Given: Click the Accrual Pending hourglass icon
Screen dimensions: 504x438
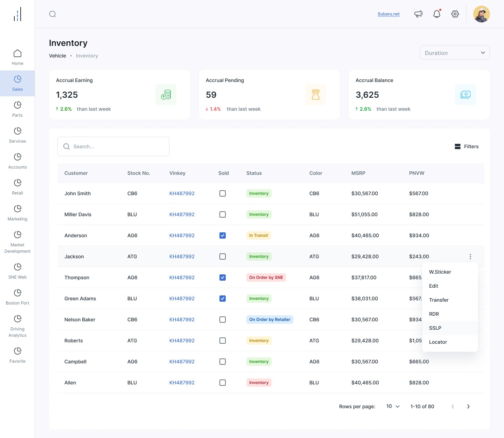Looking at the screenshot, I should tap(316, 95).
